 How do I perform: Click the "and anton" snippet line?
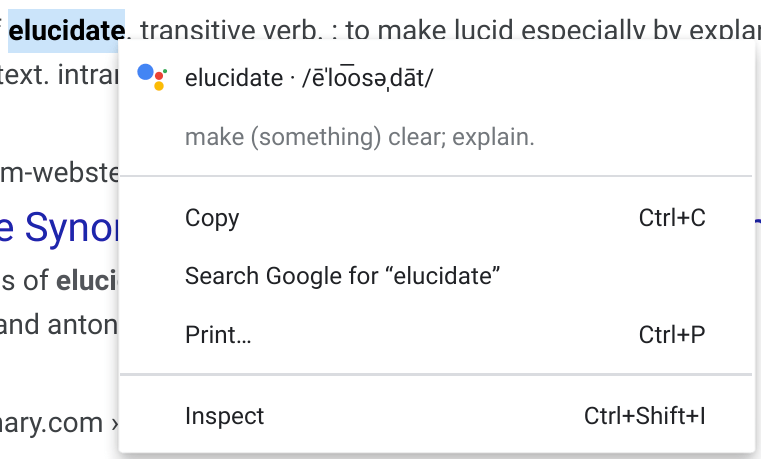[60, 324]
